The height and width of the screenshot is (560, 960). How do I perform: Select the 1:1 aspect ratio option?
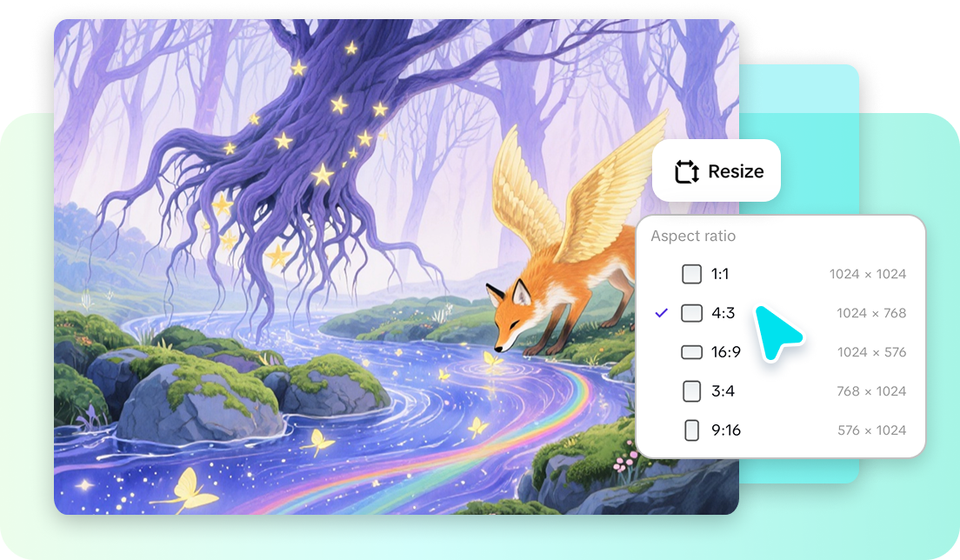point(781,274)
